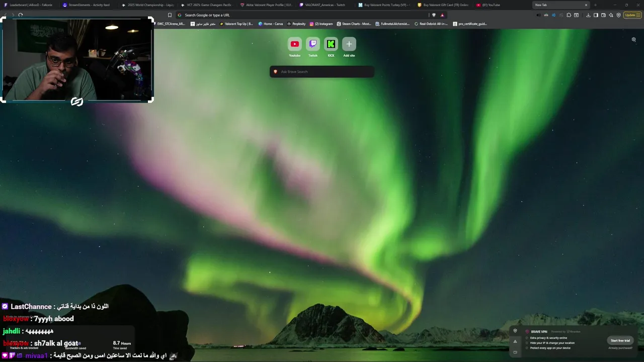Switch to Leaderboard iABooD Falkorie tab
The image size is (644, 362).
(29, 5)
